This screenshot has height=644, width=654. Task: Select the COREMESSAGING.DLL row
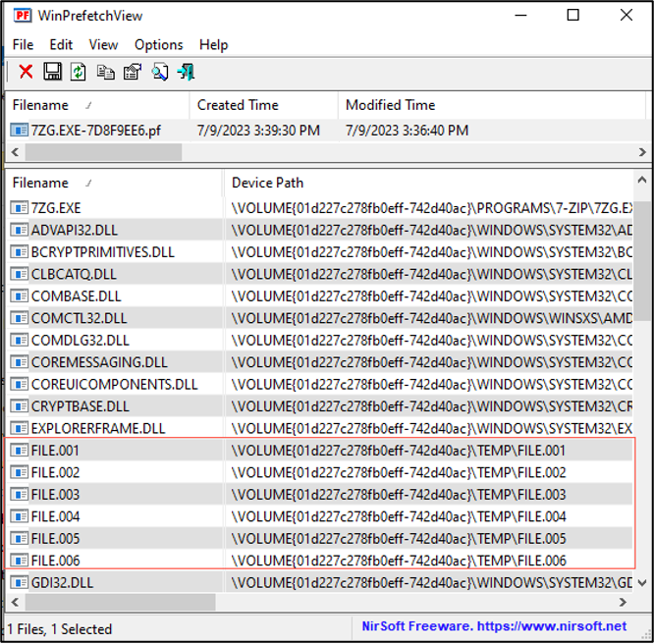pyautogui.click(x=320, y=362)
